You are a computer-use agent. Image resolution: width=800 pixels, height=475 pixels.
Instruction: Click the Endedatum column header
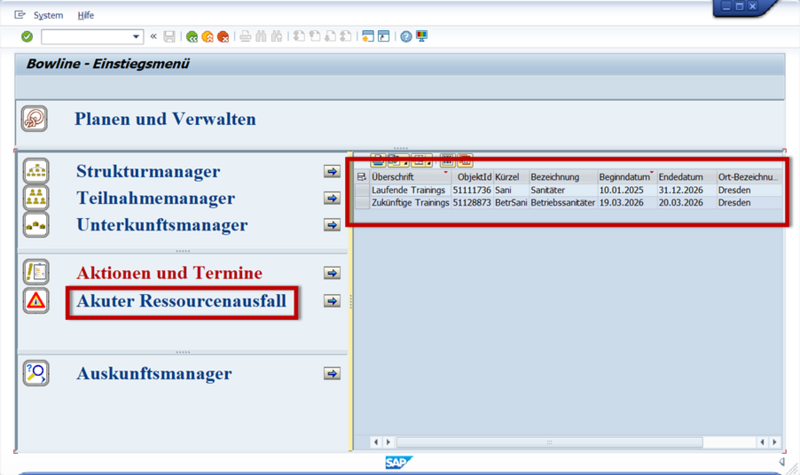click(x=687, y=177)
